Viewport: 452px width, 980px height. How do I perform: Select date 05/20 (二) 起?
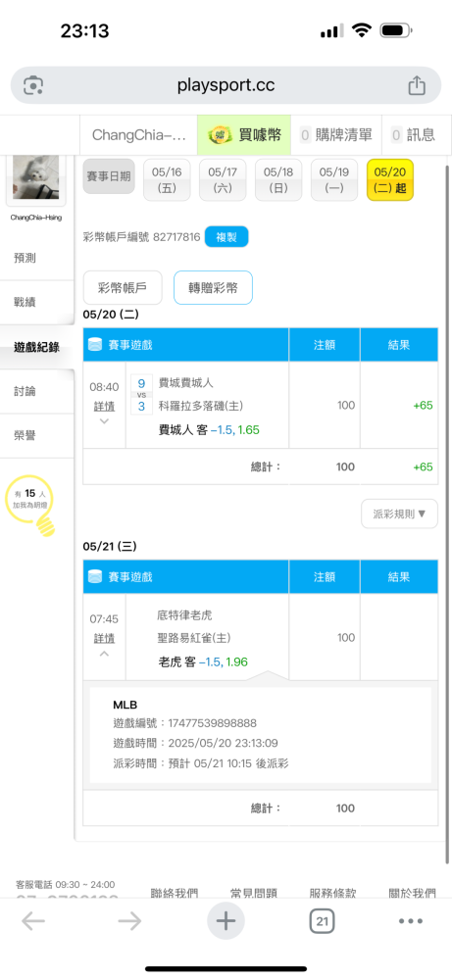coord(390,180)
